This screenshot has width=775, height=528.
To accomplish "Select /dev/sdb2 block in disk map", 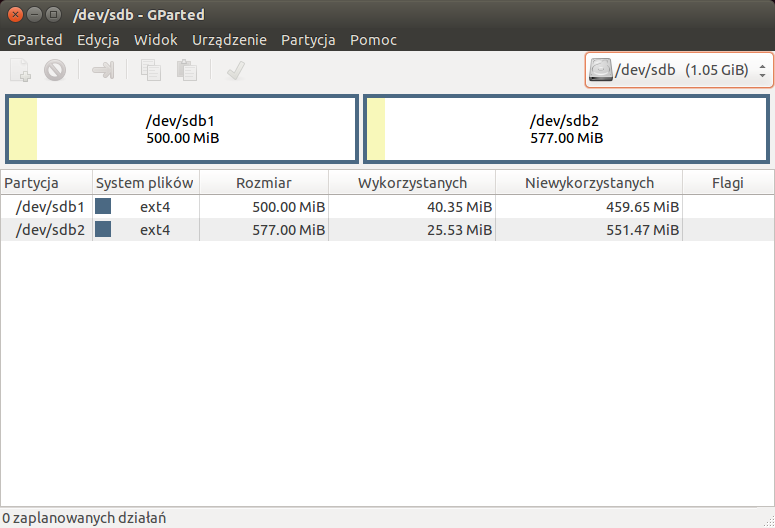I will 566,129.
